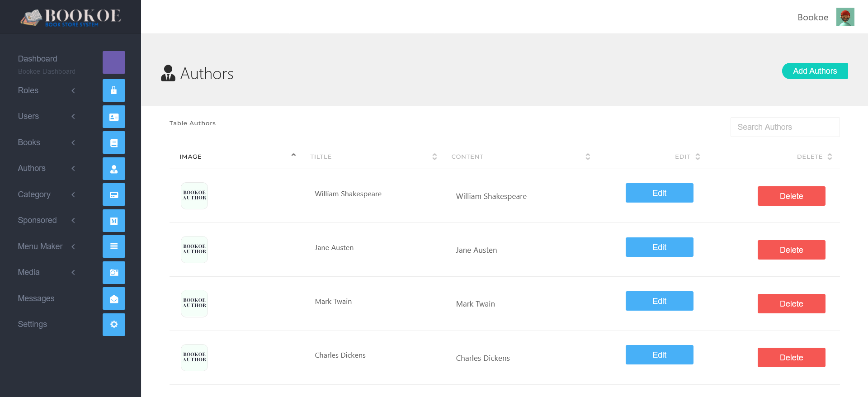The image size is (868, 397).
Task: Click the Roles lock icon
Action: pyautogui.click(x=114, y=90)
